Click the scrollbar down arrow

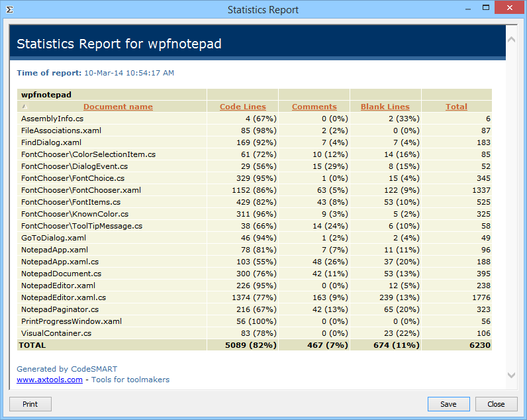(511, 375)
